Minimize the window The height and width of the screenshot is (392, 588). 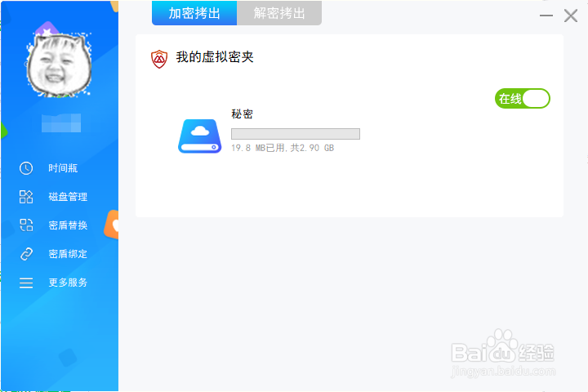(546, 16)
